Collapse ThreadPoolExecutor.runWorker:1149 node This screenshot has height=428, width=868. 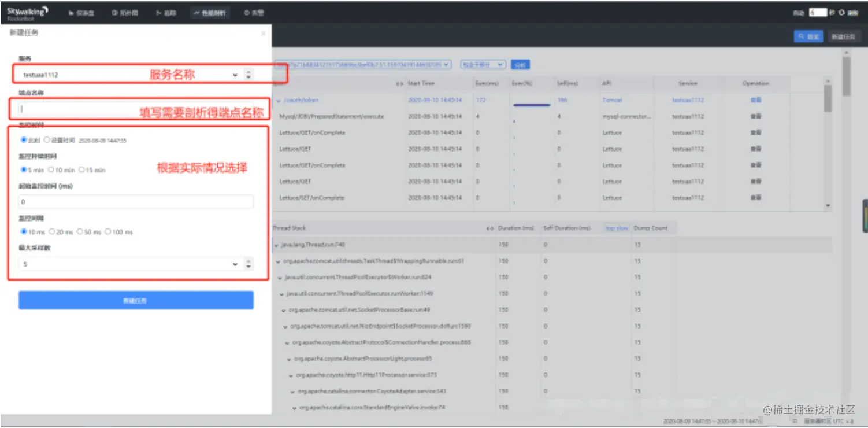click(282, 294)
